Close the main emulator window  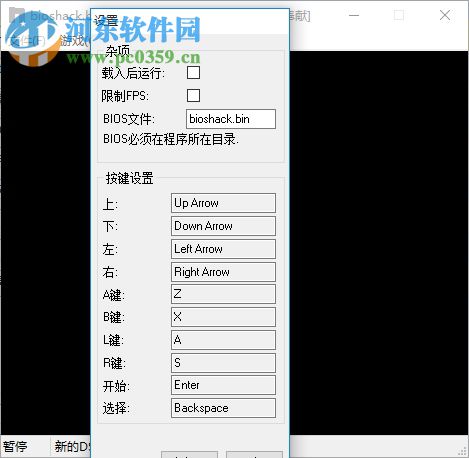445,15
